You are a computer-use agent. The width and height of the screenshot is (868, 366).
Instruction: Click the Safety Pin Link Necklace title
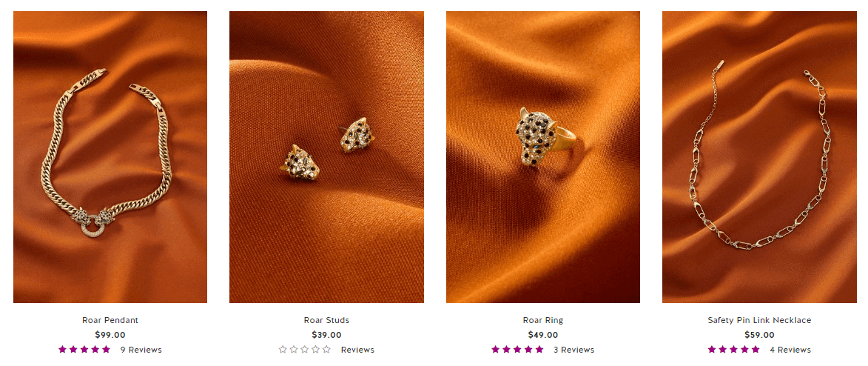tap(759, 320)
